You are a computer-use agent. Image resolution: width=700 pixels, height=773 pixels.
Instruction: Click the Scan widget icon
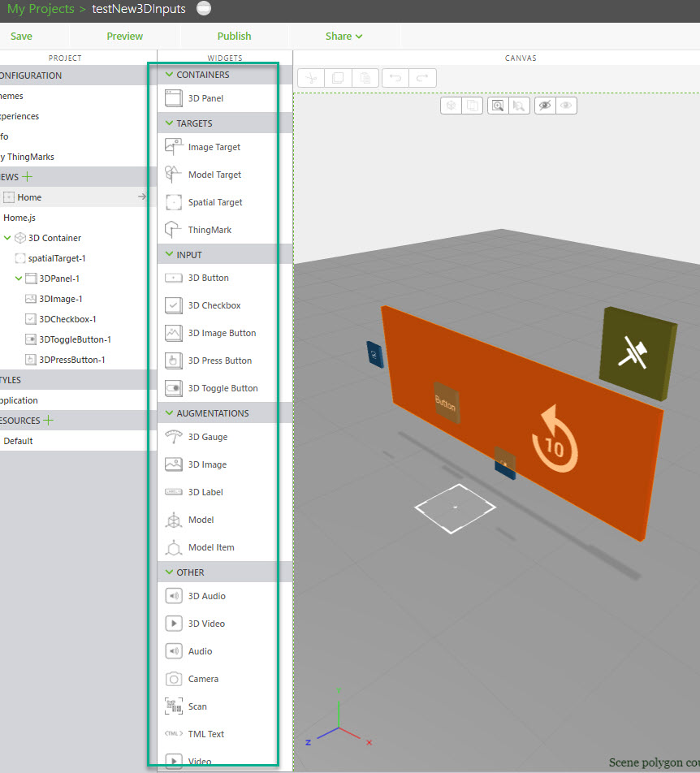point(174,706)
